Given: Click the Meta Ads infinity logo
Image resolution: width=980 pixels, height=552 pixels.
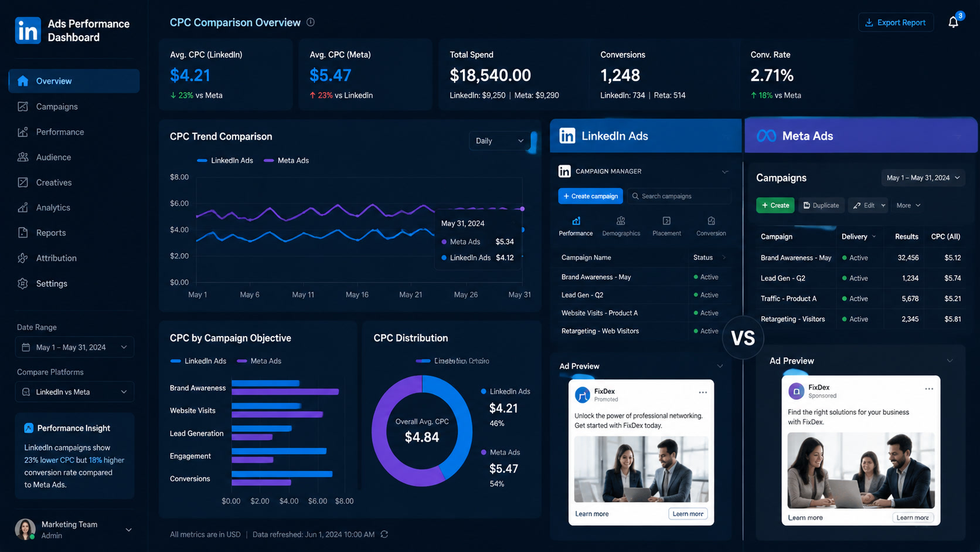Looking at the screenshot, I should 766,136.
